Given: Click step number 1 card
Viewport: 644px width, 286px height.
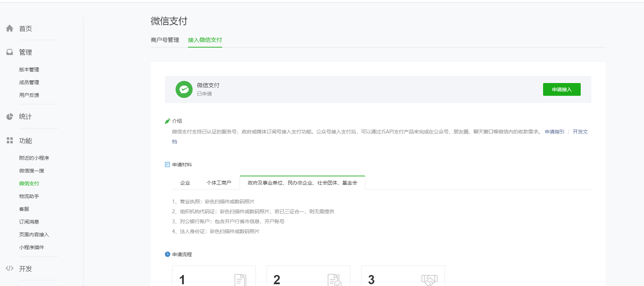Looking at the screenshot, I should 214,276.
